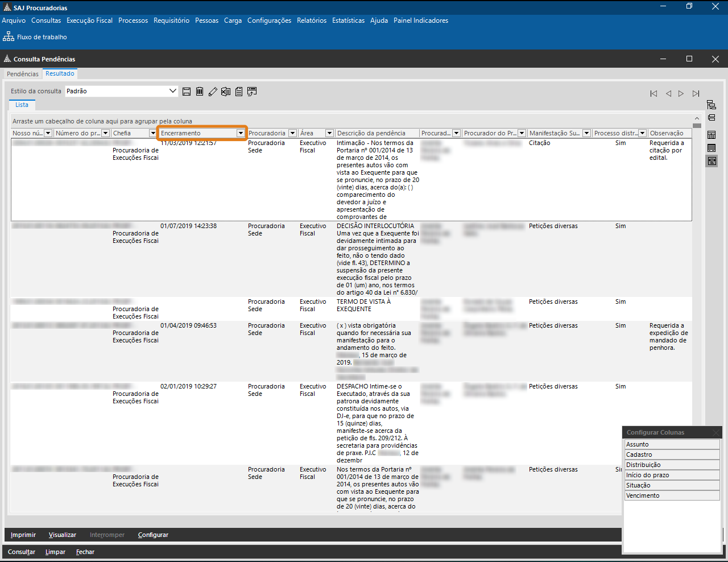Switch to the Pendências tab
728x562 pixels.
coord(23,74)
